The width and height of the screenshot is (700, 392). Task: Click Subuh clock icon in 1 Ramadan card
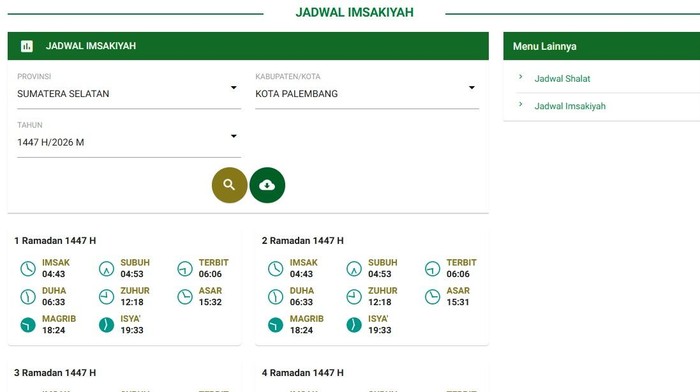pyautogui.click(x=106, y=269)
